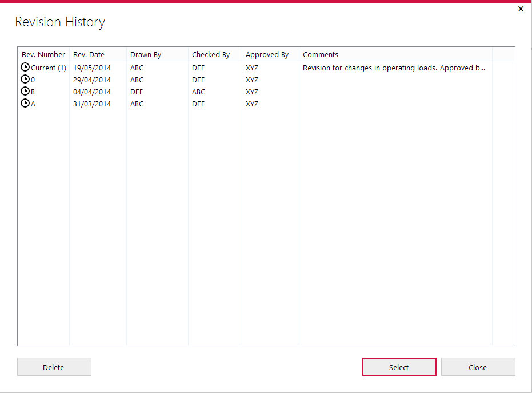Click Checked By 'DEF' in the 29/04/2014 row

pyautogui.click(x=198, y=80)
